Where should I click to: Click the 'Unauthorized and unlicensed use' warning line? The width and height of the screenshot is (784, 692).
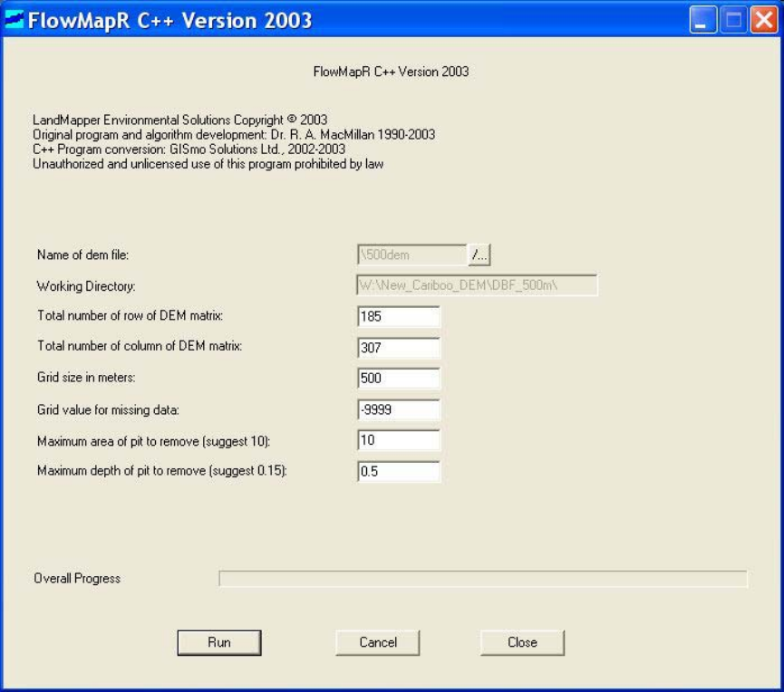(x=208, y=164)
